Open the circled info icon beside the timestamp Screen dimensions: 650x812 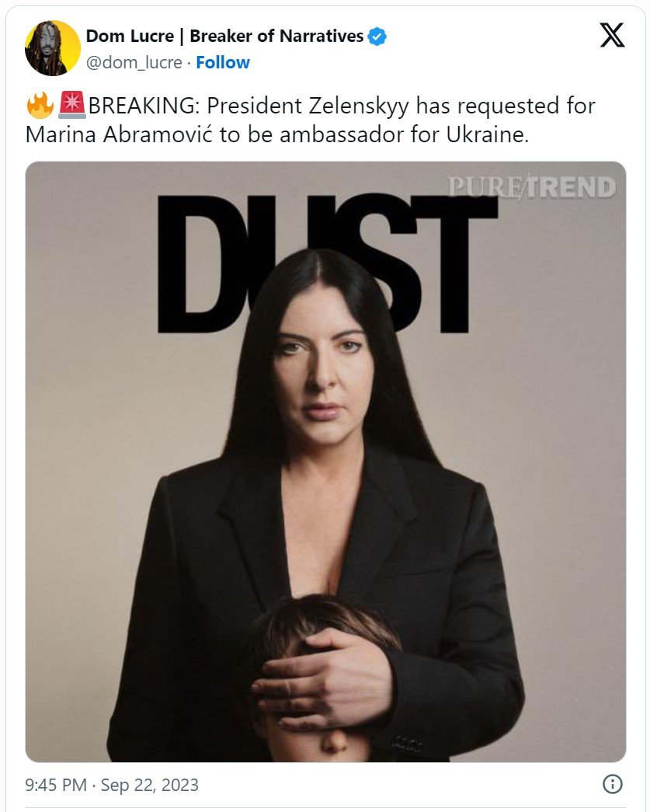point(613,784)
